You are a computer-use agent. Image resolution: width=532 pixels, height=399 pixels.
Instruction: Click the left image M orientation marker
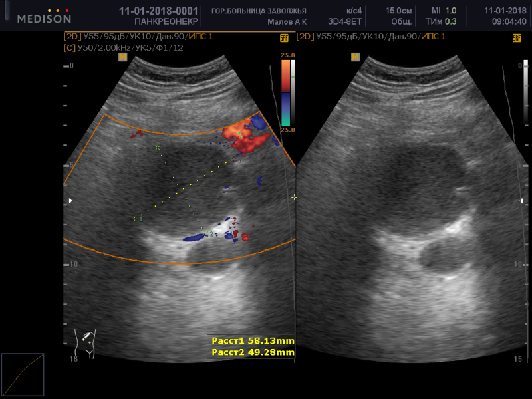coord(122,57)
